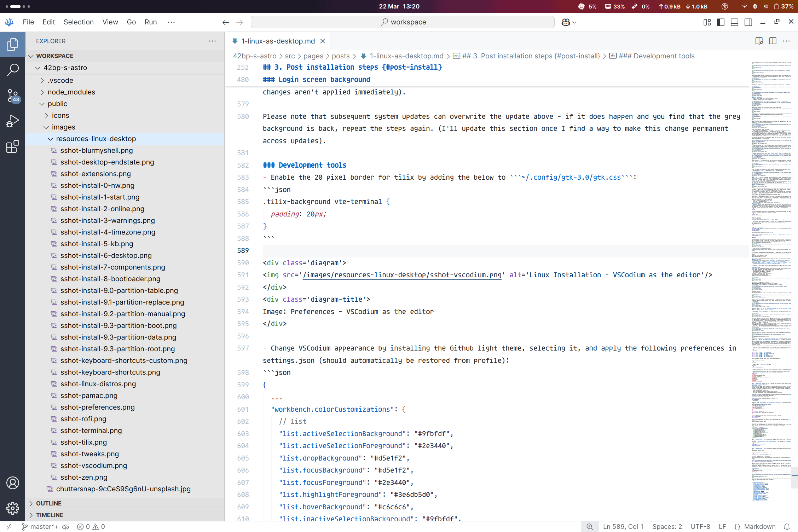Viewport: 798px width, 532px height.
Task: Toggle the secondary side bar visibility
Action: 748,22
